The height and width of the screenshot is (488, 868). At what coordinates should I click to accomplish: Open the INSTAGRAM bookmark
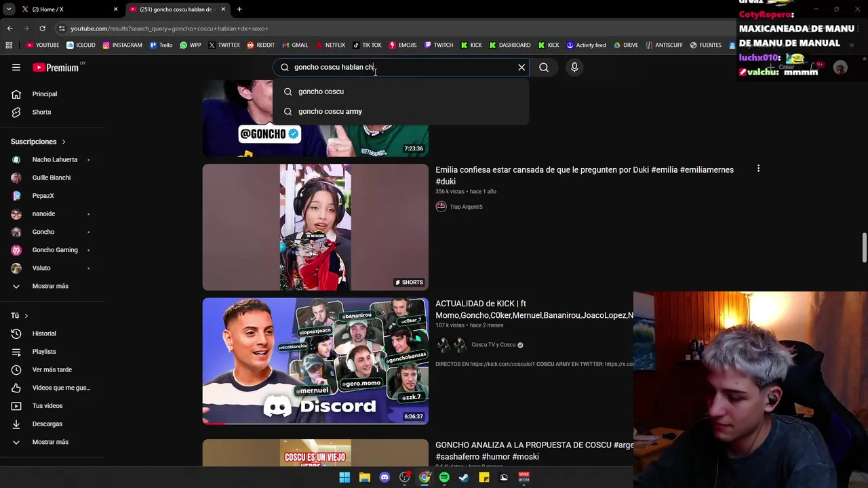tap(122, 45)
